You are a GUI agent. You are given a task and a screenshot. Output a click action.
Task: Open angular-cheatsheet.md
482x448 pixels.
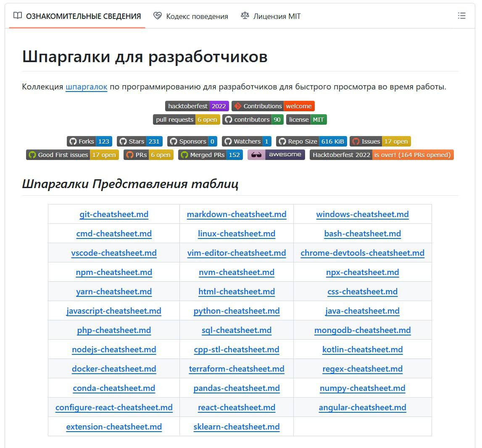click(362, 408)
